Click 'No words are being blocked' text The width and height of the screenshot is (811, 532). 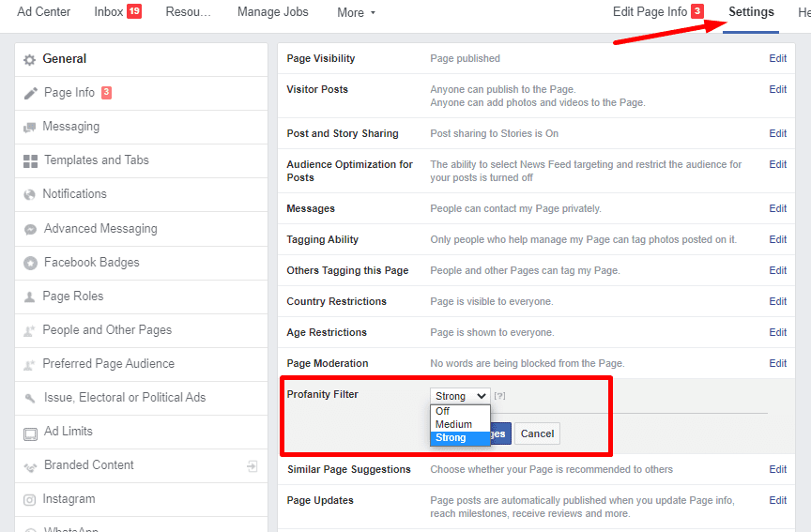(x=527, y=363)
